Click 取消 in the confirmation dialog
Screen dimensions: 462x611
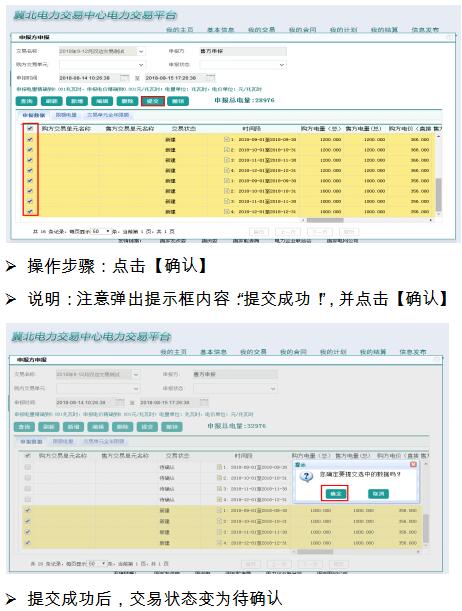tap(378, 494)
